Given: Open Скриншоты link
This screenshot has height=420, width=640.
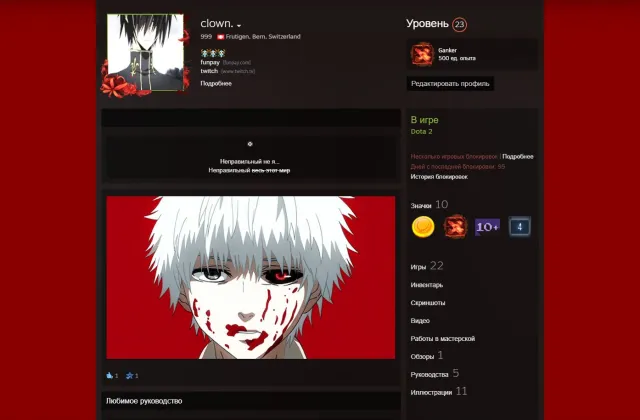Looking at the screenshot, I should click(428, 303).
